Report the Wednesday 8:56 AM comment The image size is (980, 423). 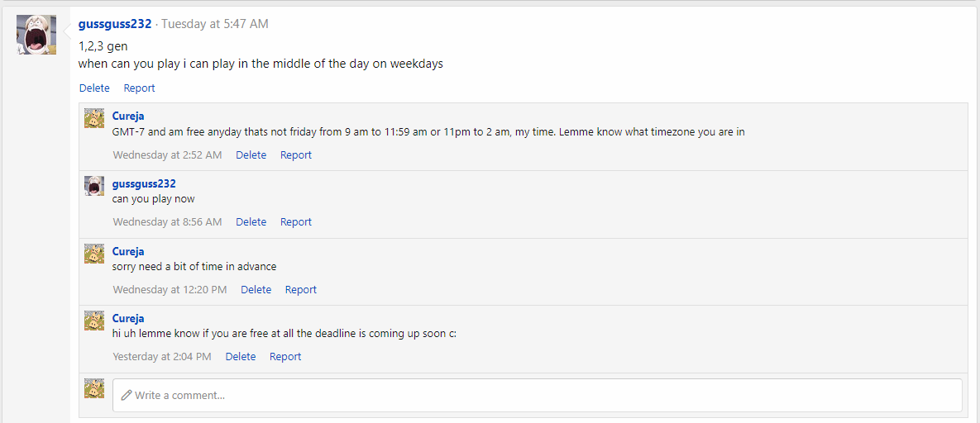(x=296, y=221)
